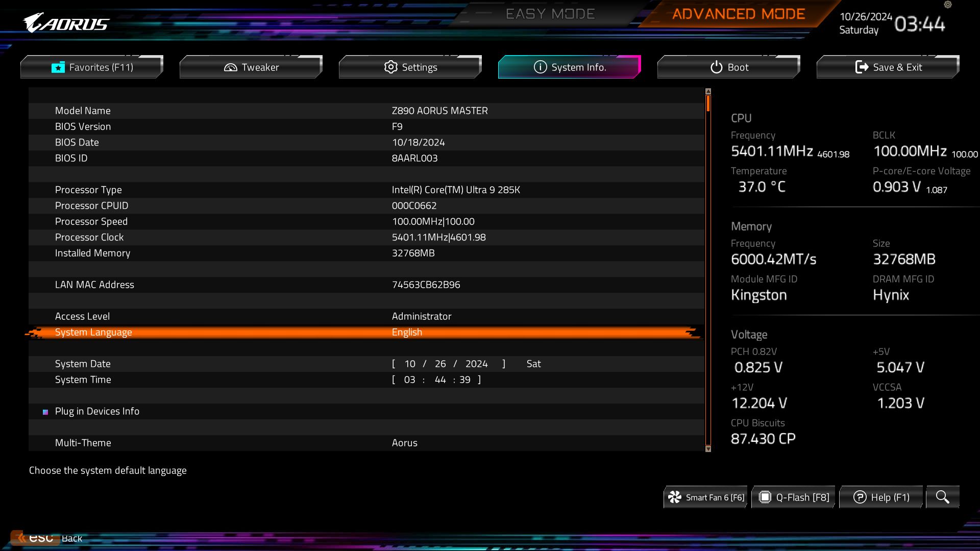The image size is (980, 551).
Task: Select the Model Name row
Action: point(366,111)
